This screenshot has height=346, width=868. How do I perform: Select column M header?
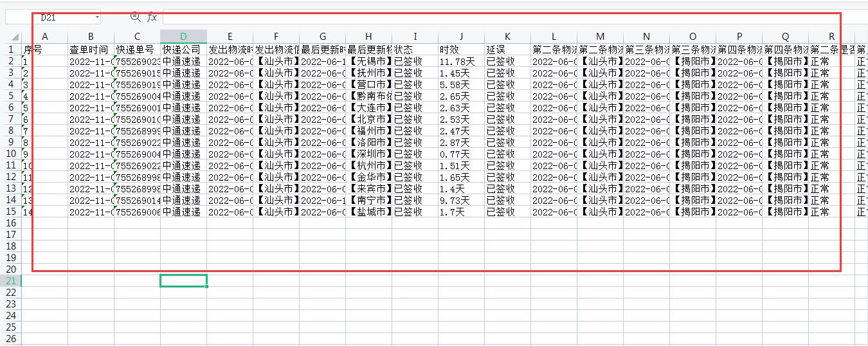click(600, 37)
